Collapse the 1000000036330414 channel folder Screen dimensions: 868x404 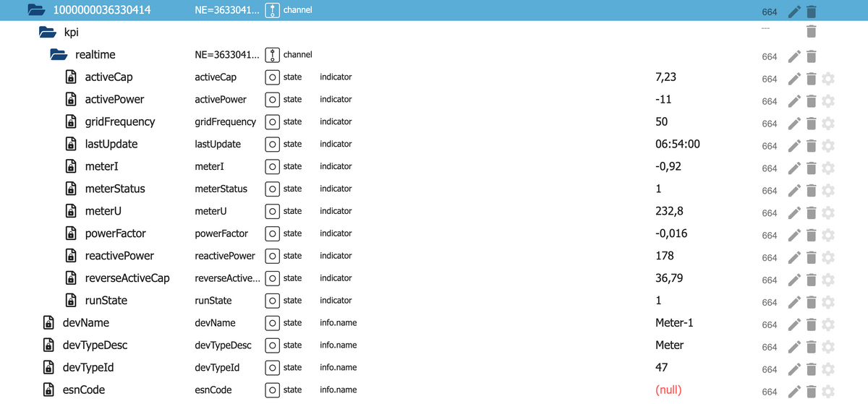point(35,11)
